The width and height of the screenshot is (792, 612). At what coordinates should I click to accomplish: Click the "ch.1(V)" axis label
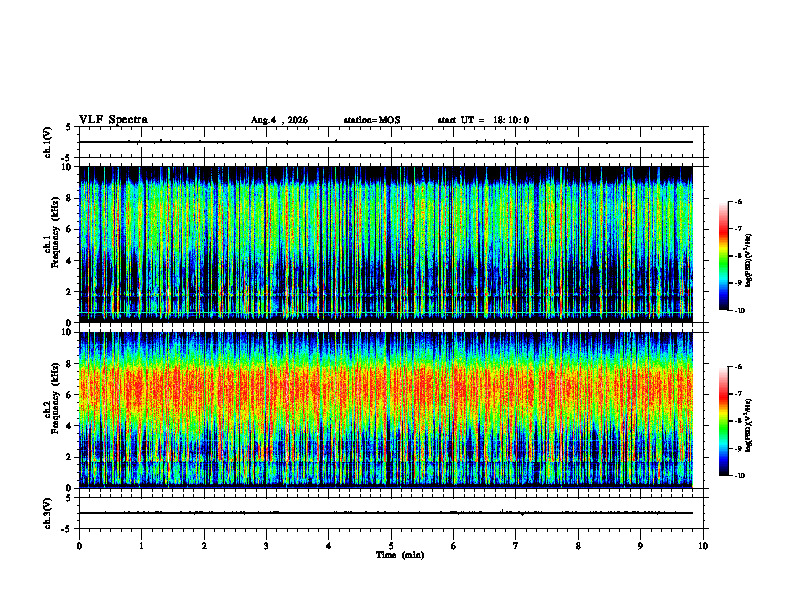48,142
